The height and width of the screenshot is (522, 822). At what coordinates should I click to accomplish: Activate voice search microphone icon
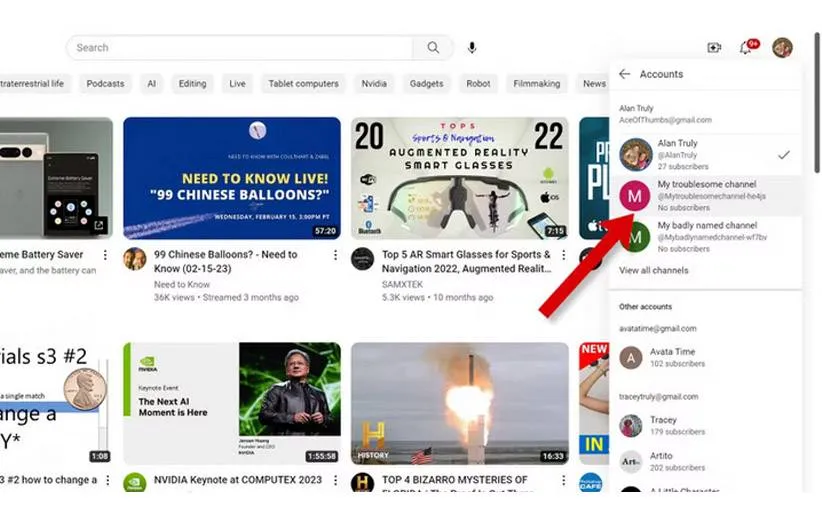472,48
